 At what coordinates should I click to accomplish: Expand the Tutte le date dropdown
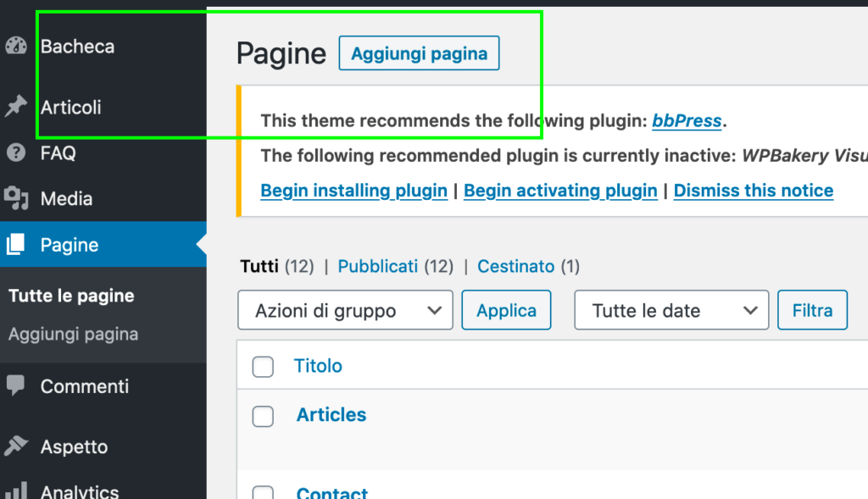tap(671, 310)
